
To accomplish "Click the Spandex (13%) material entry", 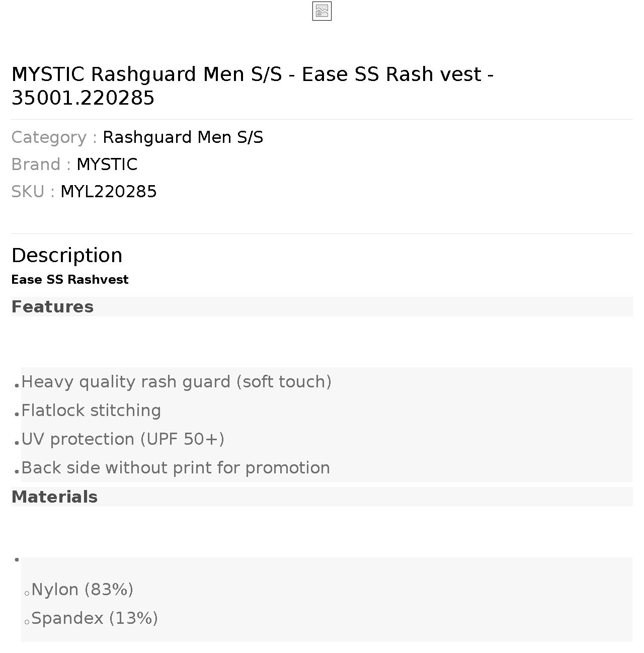I will (x=95, y=618).
